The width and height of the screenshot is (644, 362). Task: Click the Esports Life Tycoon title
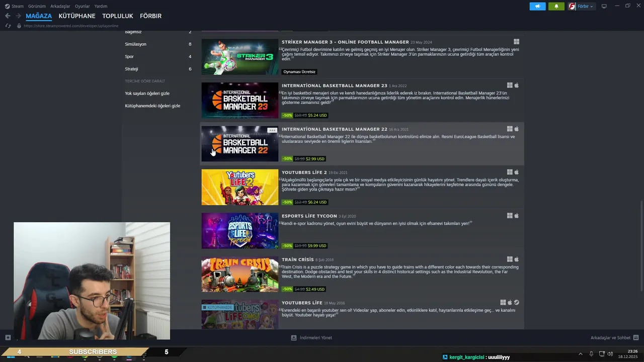309,216
